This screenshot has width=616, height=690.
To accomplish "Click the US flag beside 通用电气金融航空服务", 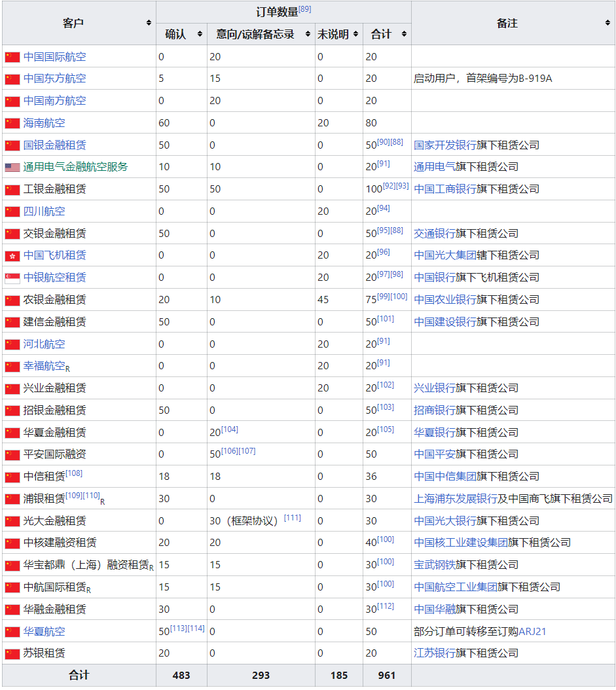I will 12,167.
